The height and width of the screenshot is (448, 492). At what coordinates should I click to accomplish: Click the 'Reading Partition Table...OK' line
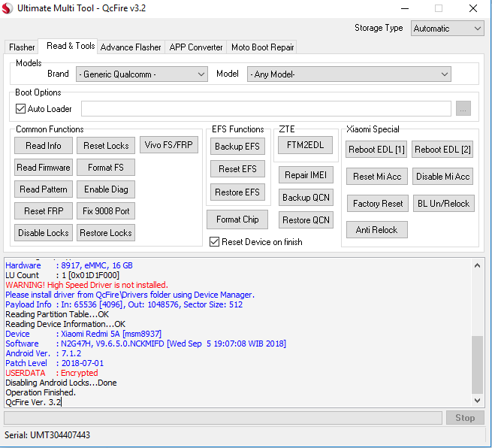tap(57, 314)
